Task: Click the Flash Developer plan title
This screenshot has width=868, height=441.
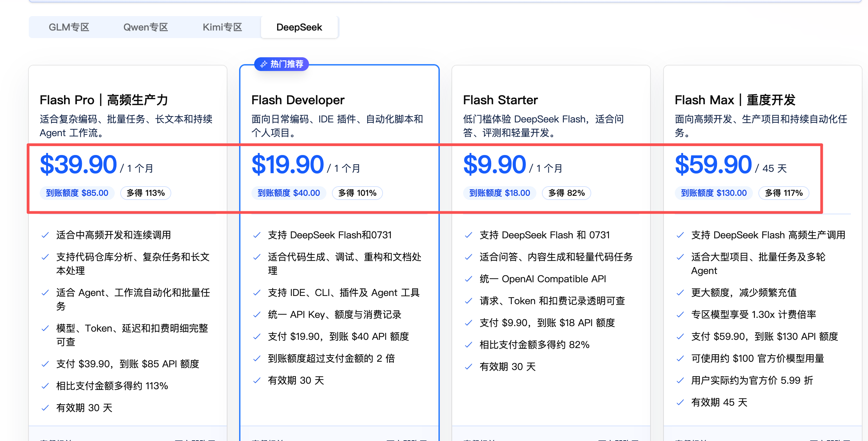Action: coord(298,100)
